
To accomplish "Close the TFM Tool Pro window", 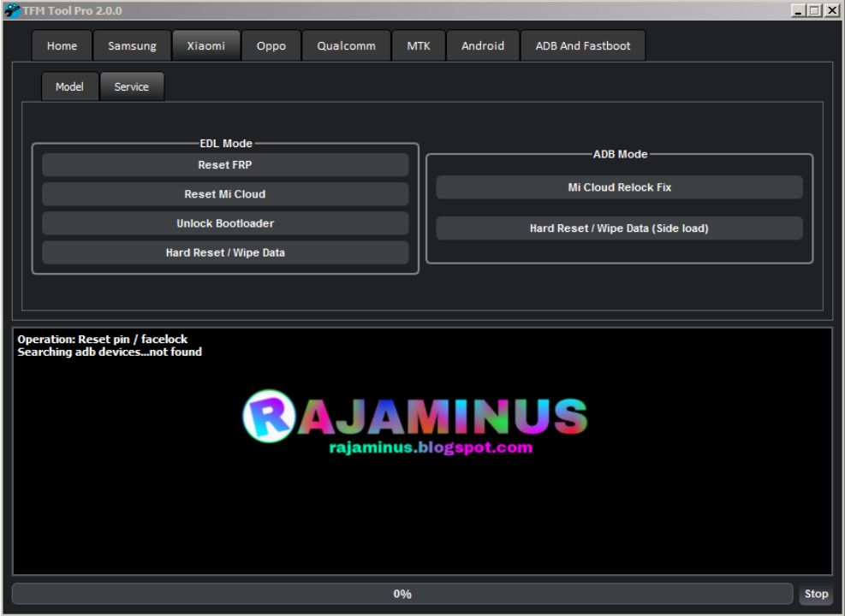I will [x=831, y=10].
